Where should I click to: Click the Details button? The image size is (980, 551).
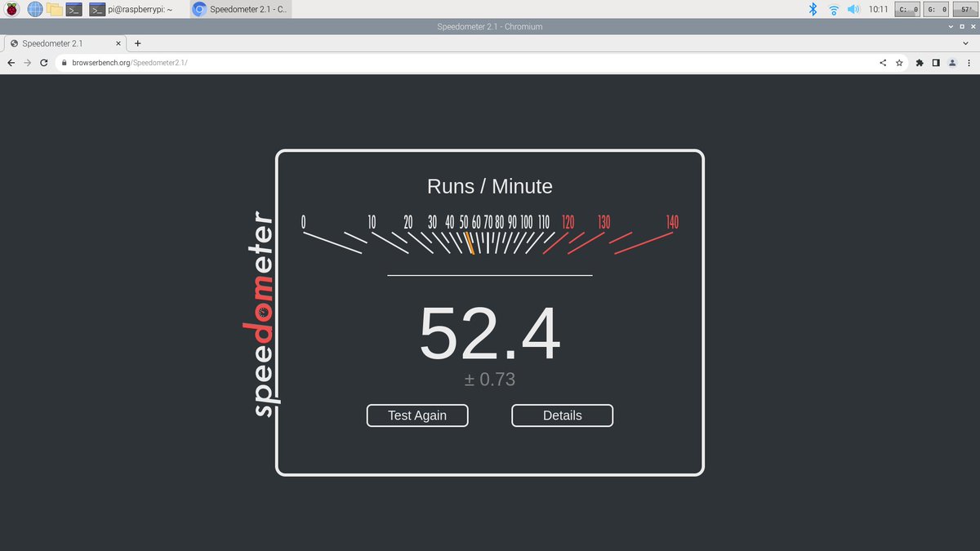[x=563, y=415]
